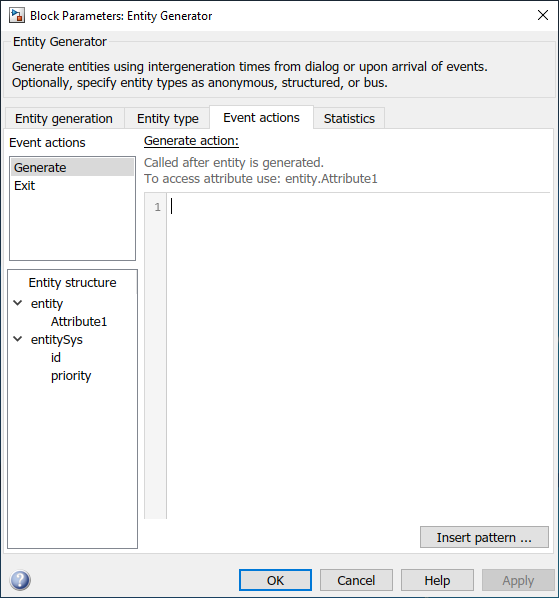The width and height of the screenshot is (559, 598).
Task: Switch to the Entity generation tab
Action: (x=64, y=119)
